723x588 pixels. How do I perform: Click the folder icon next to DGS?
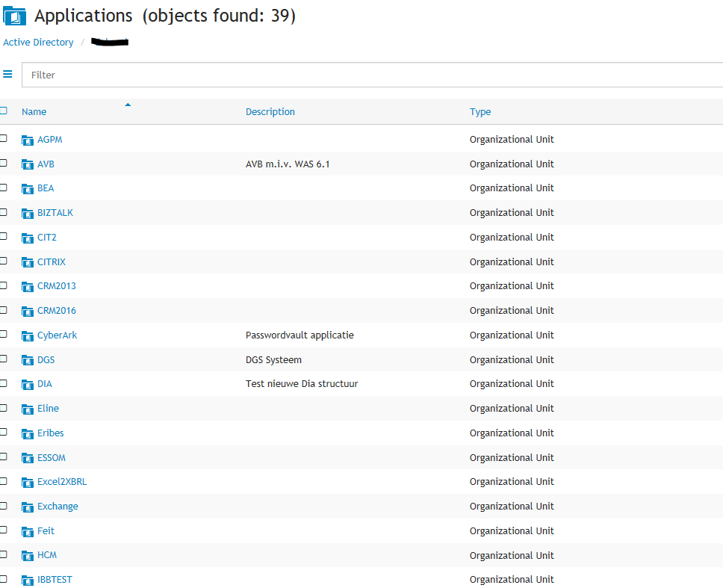click(x=28, y=360)
